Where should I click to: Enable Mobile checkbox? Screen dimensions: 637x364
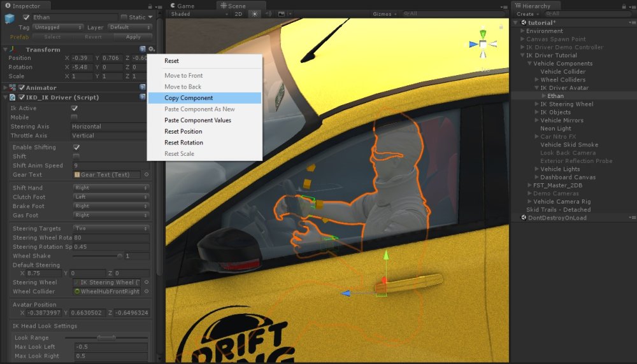point(75,117)
